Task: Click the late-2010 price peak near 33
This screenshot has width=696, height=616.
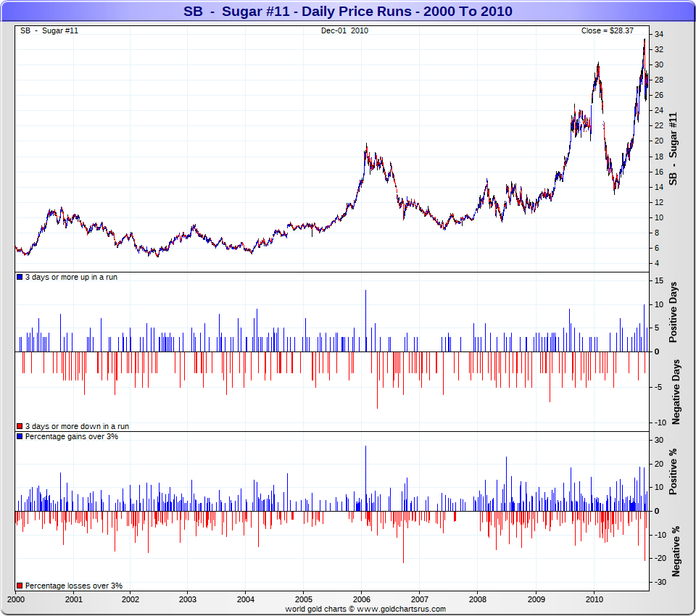Action: click(x=645, y=41)
